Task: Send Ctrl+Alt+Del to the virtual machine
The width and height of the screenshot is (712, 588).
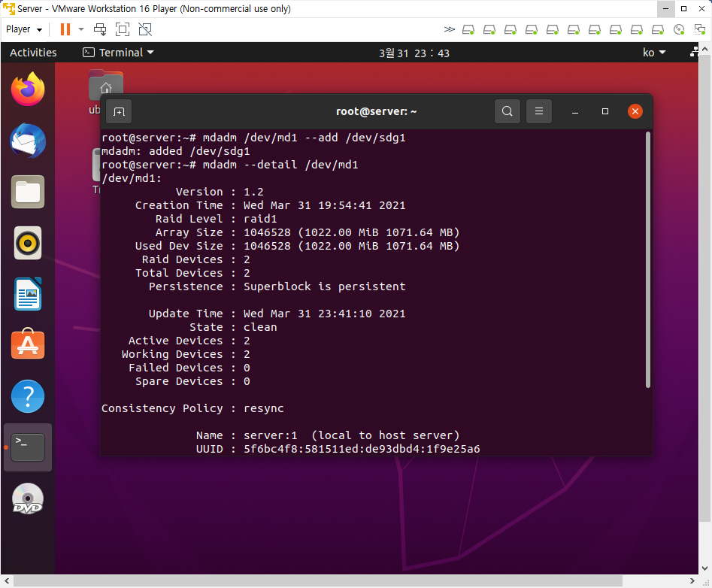Action: tap(100, 29)
